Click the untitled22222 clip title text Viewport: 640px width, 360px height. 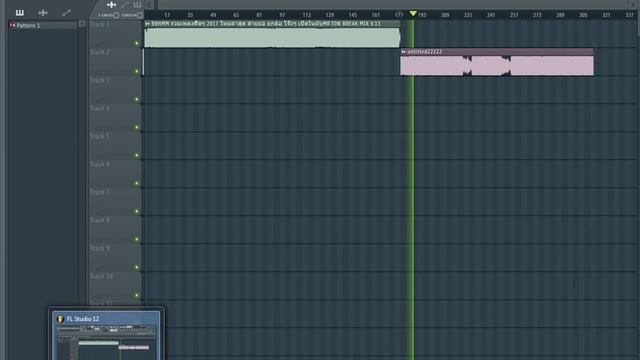tap(424, 52)
